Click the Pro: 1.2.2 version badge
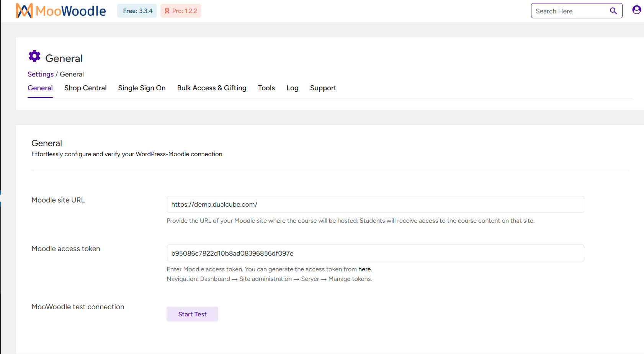The height and width of the screenshot is (354, 644). click(180, 11)
